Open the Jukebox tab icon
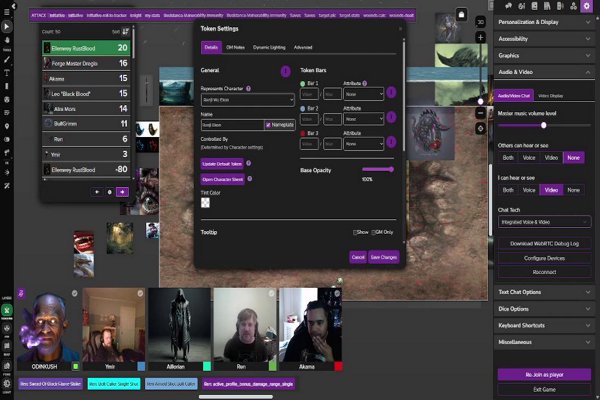600x400 pixels. pyautogui.click(x=560, y=6)
